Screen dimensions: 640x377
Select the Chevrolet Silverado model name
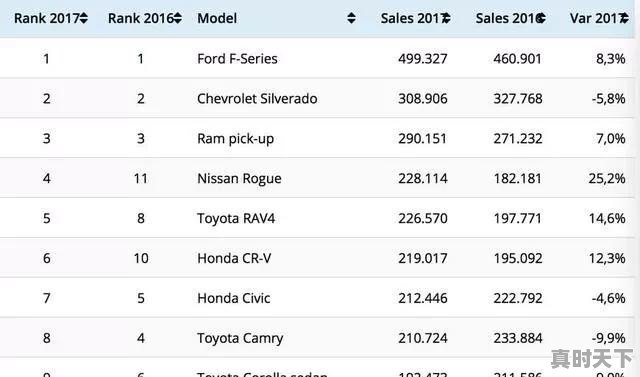[x=257, y=98]
